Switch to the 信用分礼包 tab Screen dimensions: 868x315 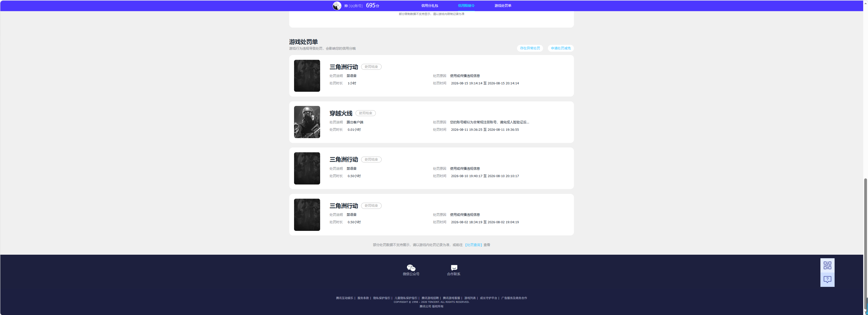pos(430,6)
